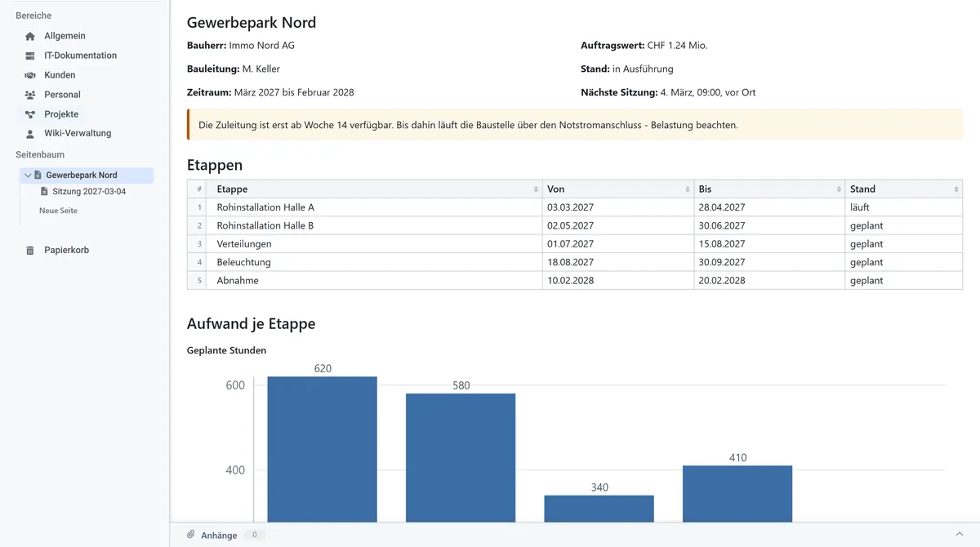Click the diagram icon beside Projekte
Image resolution: width=980 pixels, height=547 pixels.
tap(30, 114)
